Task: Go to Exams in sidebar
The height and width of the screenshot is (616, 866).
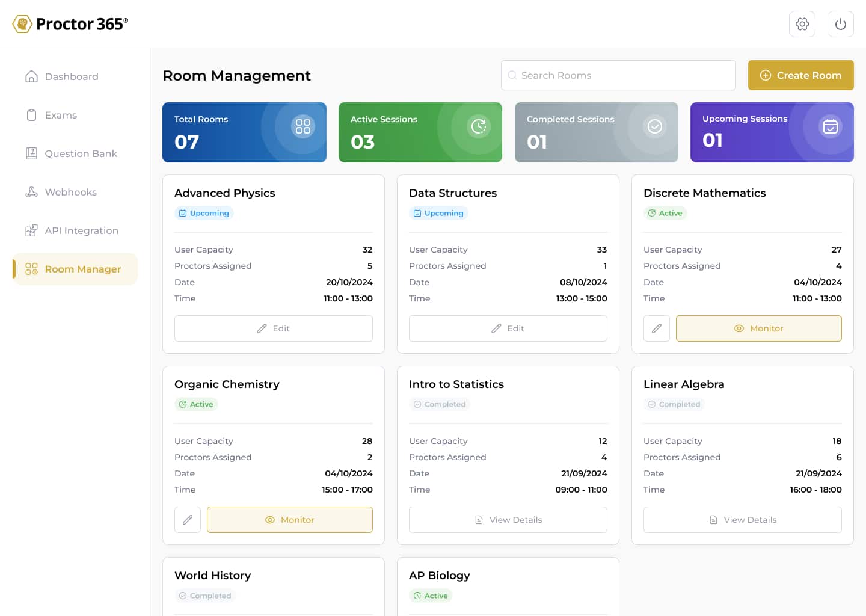Action: [x=60, y=115]
